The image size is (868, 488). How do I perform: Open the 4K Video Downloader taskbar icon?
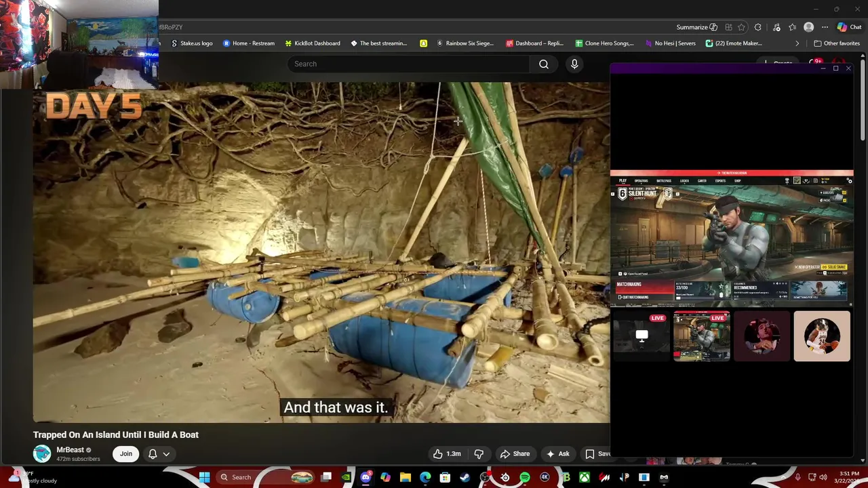[x=545, y=477]
